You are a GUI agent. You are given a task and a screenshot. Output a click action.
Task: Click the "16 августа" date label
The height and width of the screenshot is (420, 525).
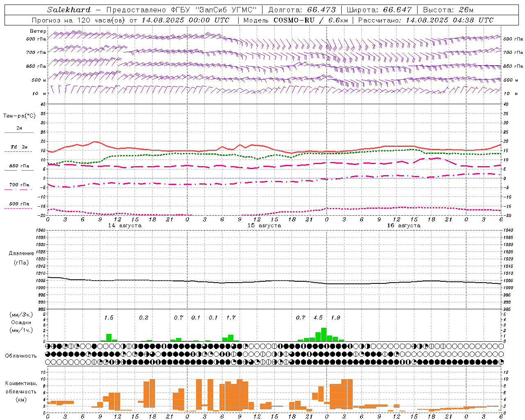pos(404,226)
